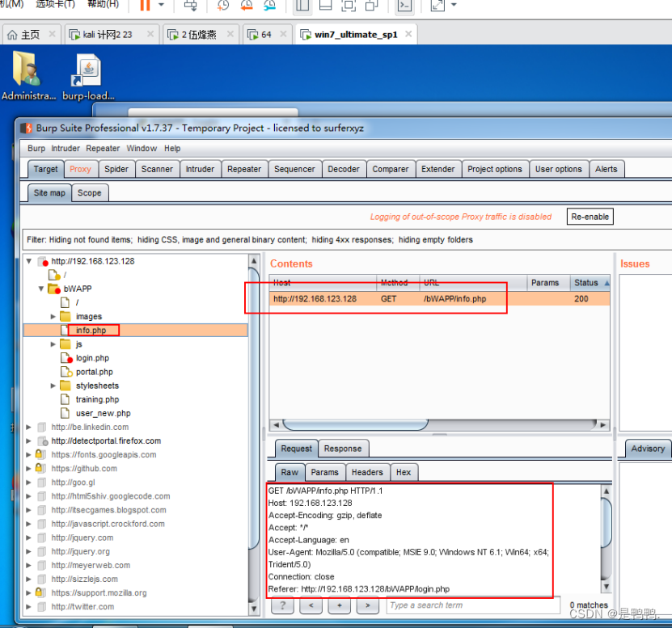The height and width of the screenshot is (628, 672).
Task: Open the VMware snapshot clock icon
Action: click(223, 5)
